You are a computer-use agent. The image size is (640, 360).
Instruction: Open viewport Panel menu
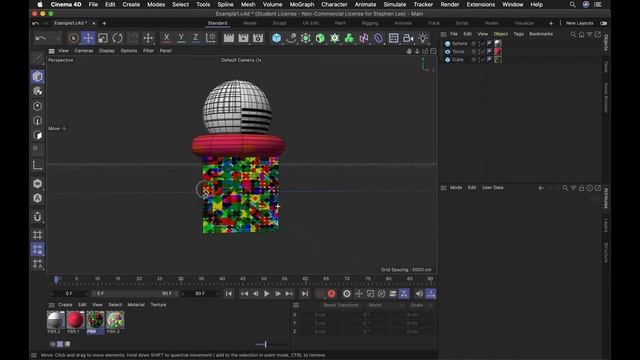pos(165,51)
